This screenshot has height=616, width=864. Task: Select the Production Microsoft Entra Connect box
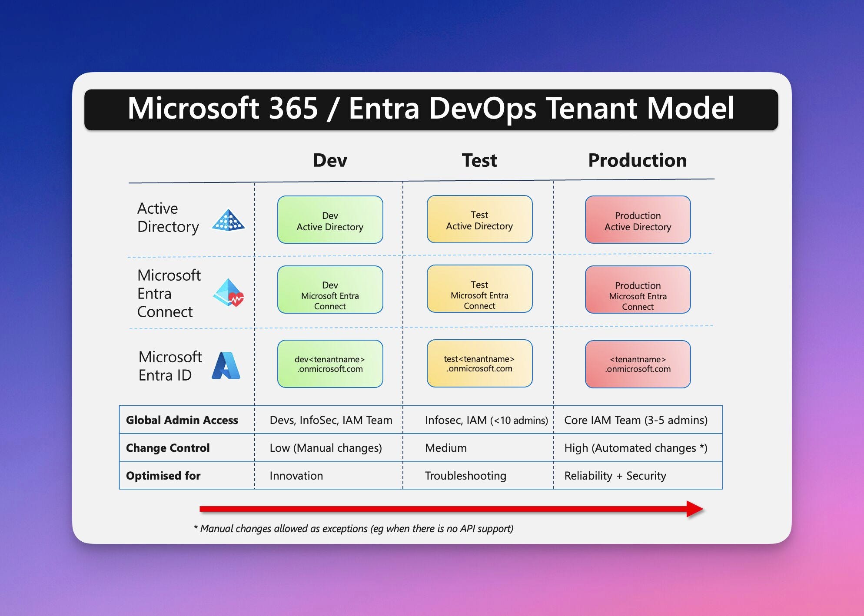637,290
